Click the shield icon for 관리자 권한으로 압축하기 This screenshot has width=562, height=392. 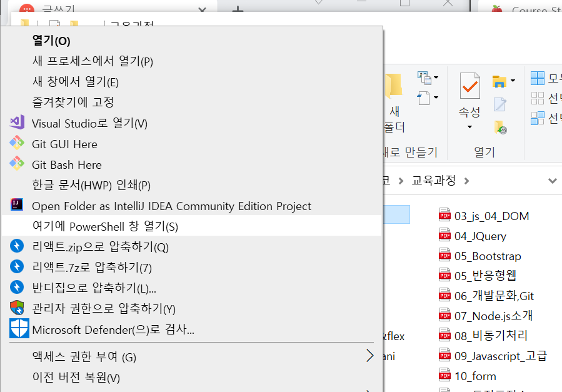point(17,308)
